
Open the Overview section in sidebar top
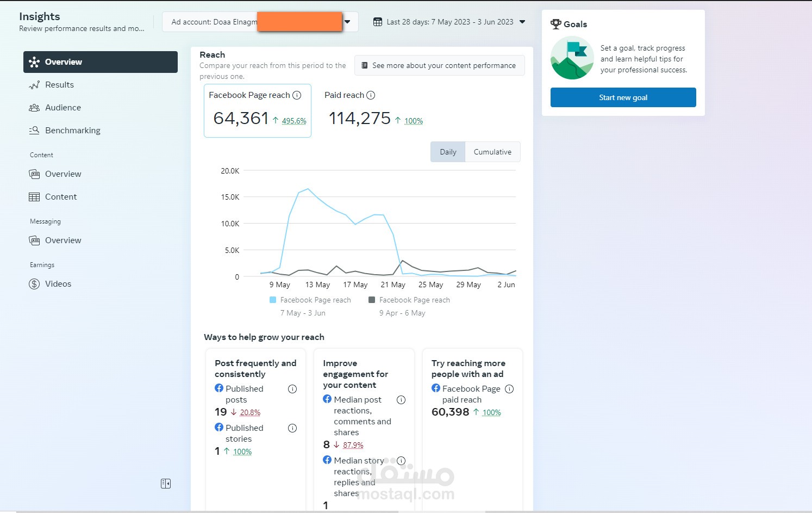click(101, 62)
